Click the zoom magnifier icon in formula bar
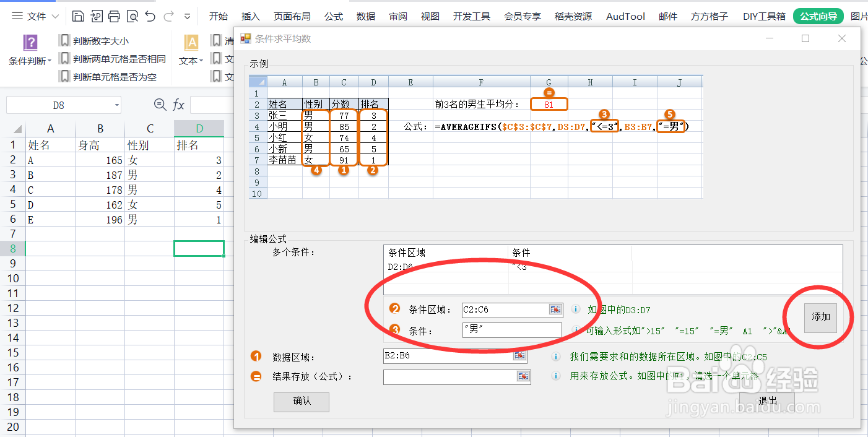868x437 pixels. click(160, 105)
